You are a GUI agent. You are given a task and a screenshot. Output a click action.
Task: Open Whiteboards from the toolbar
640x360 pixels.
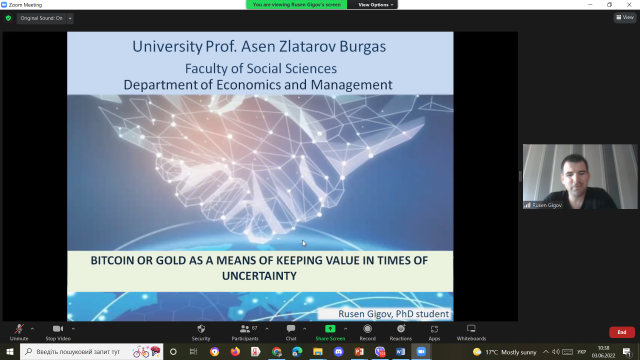click(x=471, y=333)
